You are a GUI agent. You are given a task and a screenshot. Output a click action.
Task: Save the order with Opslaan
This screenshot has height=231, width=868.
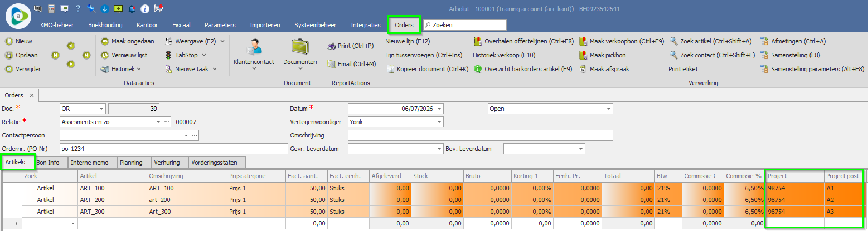tap(21, 55)
